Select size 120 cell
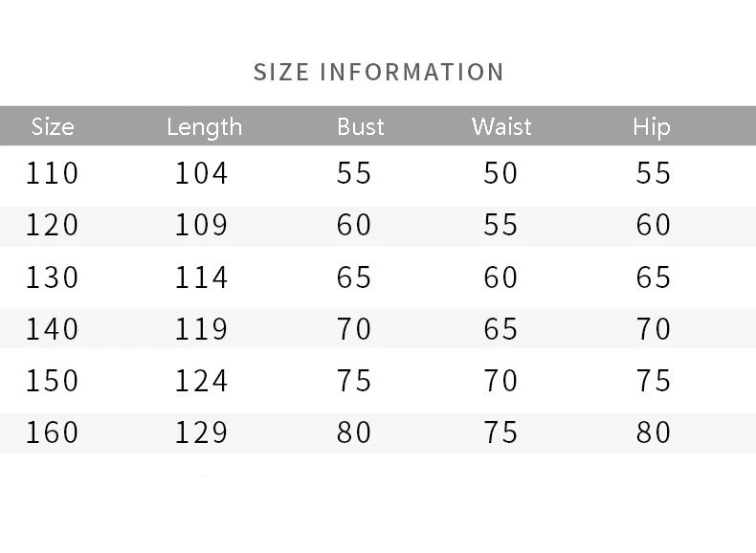Viewport: 756px width, 553px height. [52, 225]
